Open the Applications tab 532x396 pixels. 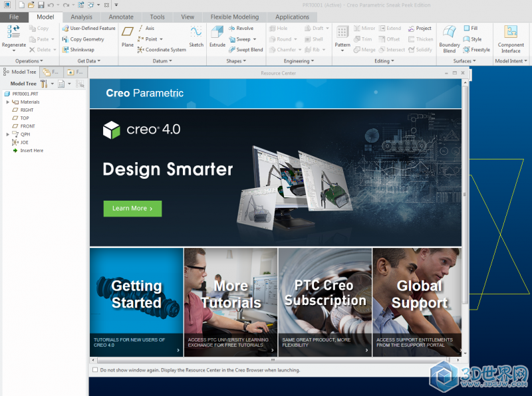(x=292, y=17)
